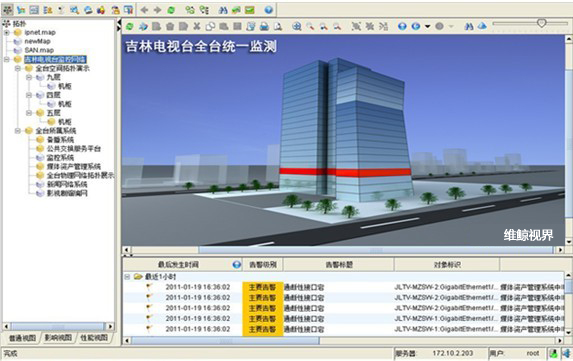573x361 pixels.
Task: Click the zoom-in magnifier with plus sign
Action: tap(297, 26)
